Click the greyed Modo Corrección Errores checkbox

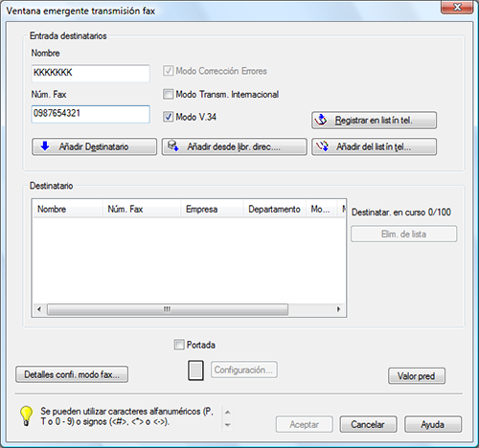[168, 71]
